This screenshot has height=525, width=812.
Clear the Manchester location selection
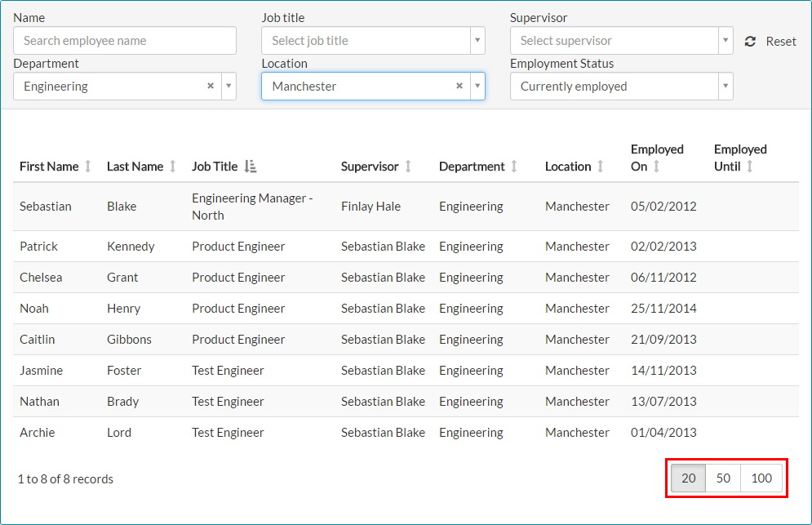tap(459, 86)
